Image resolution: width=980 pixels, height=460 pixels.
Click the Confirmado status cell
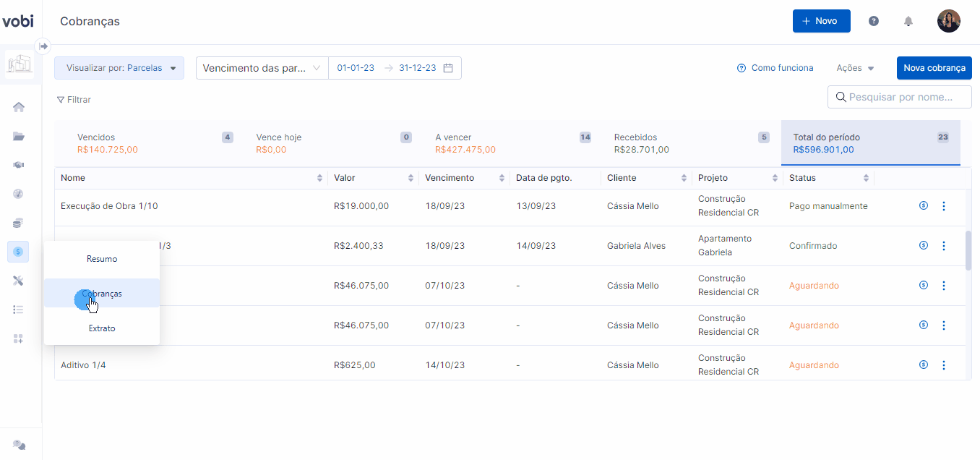pos(813,246)
